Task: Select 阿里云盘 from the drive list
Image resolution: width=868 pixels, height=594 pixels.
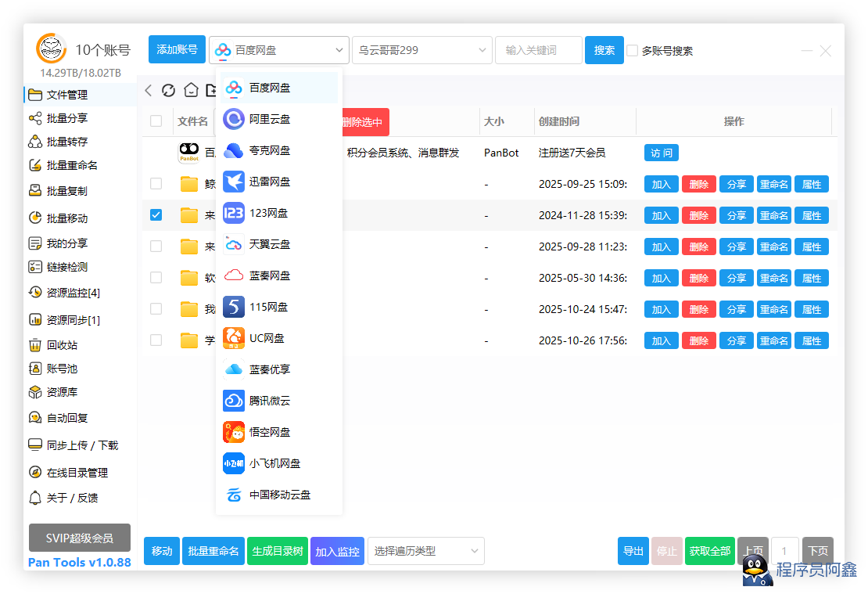Action: (x=270, y=119)
